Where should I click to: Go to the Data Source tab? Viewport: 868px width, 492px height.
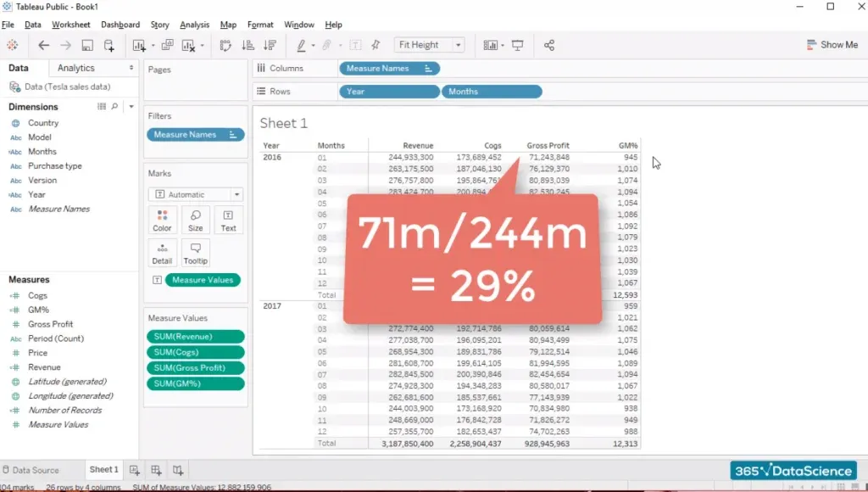(36, 470)
